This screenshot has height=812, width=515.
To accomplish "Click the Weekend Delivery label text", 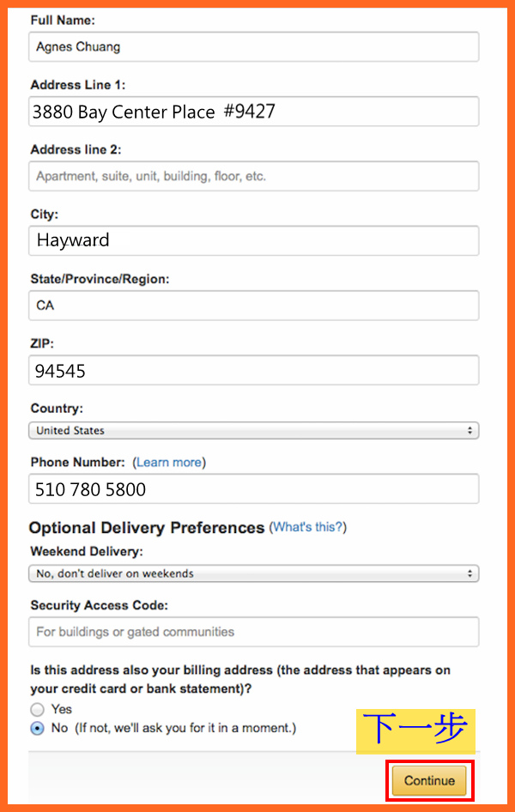I will tap(87, 551).
